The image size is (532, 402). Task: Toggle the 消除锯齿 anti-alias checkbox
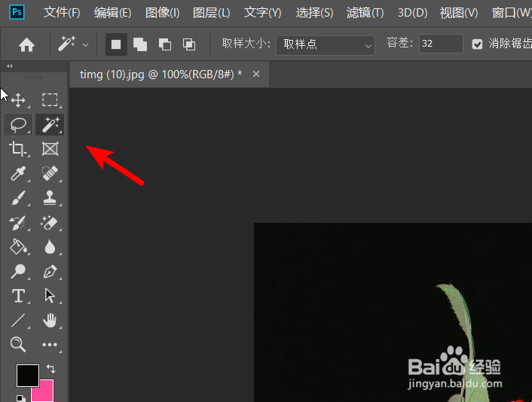(477, 44)
